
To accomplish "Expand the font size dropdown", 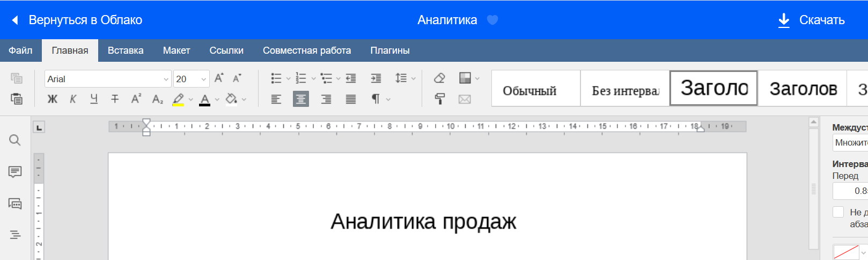I will point(204,80).
